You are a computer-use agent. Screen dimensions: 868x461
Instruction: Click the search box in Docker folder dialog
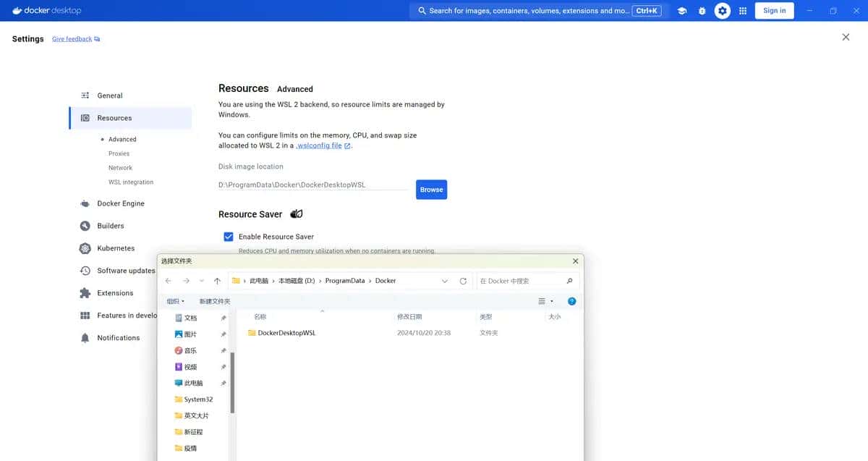[519, 281]
